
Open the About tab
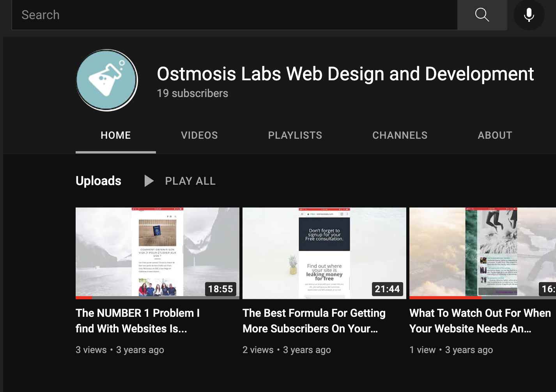[x=495, y=135]
